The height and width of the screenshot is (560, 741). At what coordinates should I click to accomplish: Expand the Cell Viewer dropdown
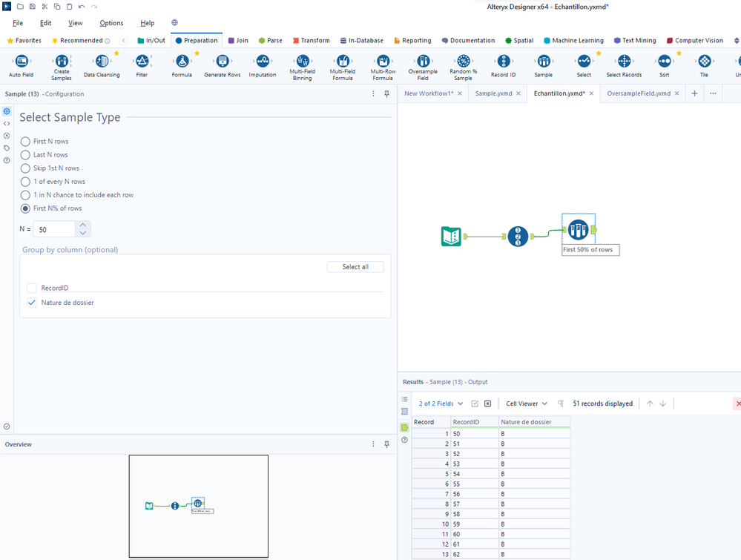(x=527, y=403)
